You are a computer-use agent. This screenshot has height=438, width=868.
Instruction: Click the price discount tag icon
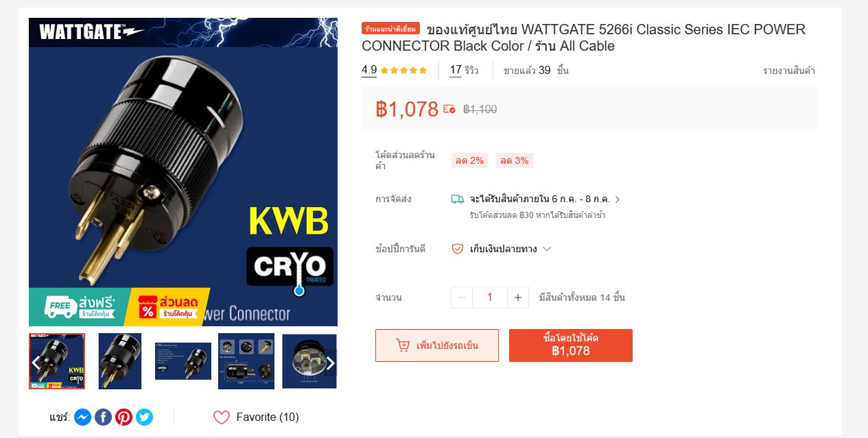(x=449, y=109)
